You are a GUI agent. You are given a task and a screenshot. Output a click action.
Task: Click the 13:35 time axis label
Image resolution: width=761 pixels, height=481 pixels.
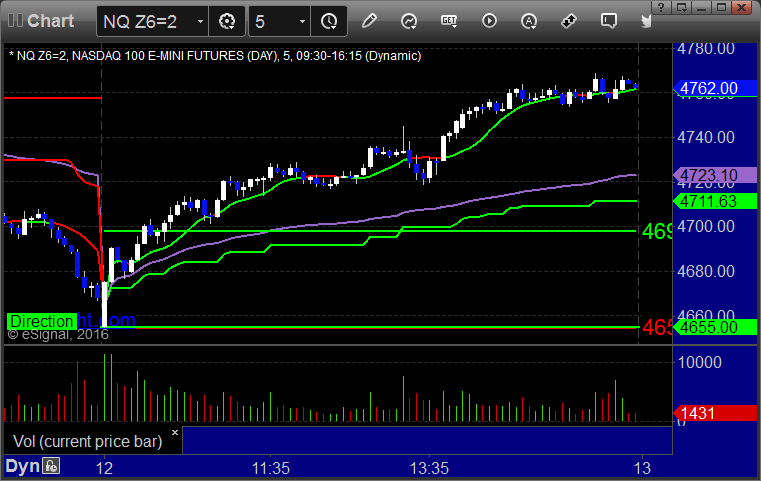430,468
